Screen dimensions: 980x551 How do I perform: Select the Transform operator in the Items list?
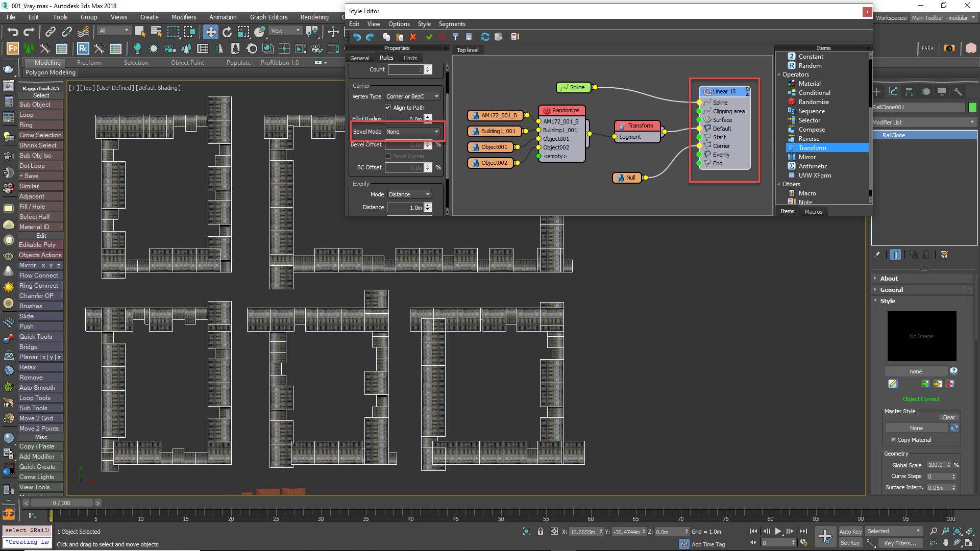[x=812, y=147]
